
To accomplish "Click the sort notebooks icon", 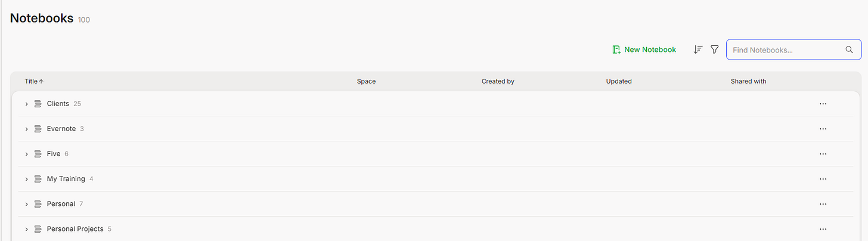I will tap(698, 50).
